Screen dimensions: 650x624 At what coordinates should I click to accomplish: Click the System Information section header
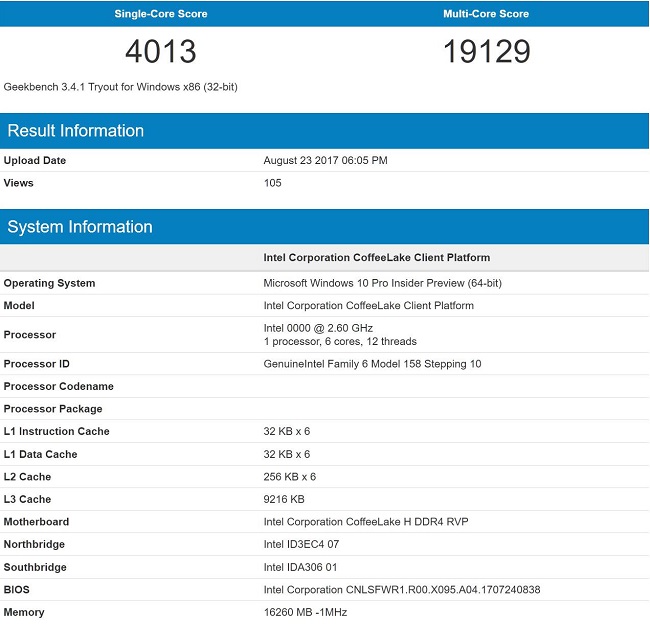[x=324, y=227]
